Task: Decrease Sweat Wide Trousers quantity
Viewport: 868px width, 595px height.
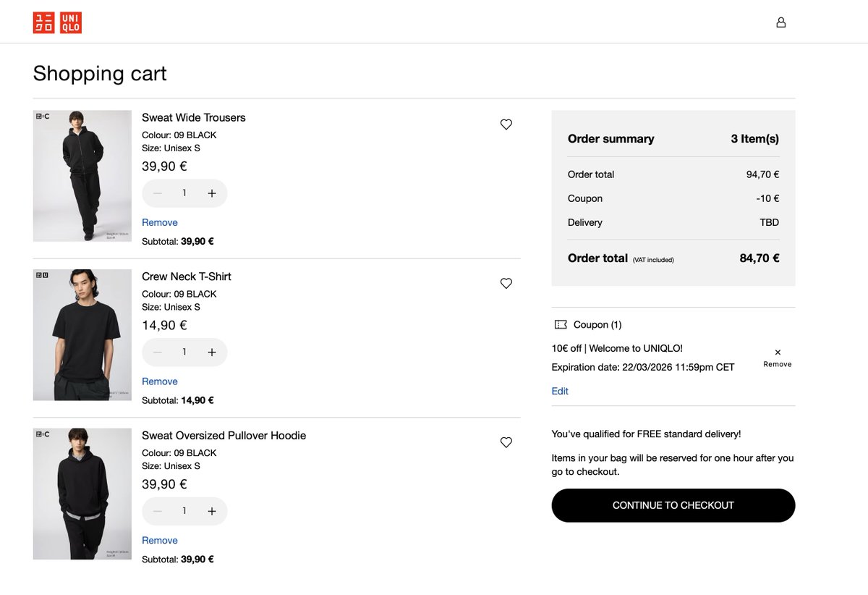Action: pyautogui.click(x=157, y=193)
